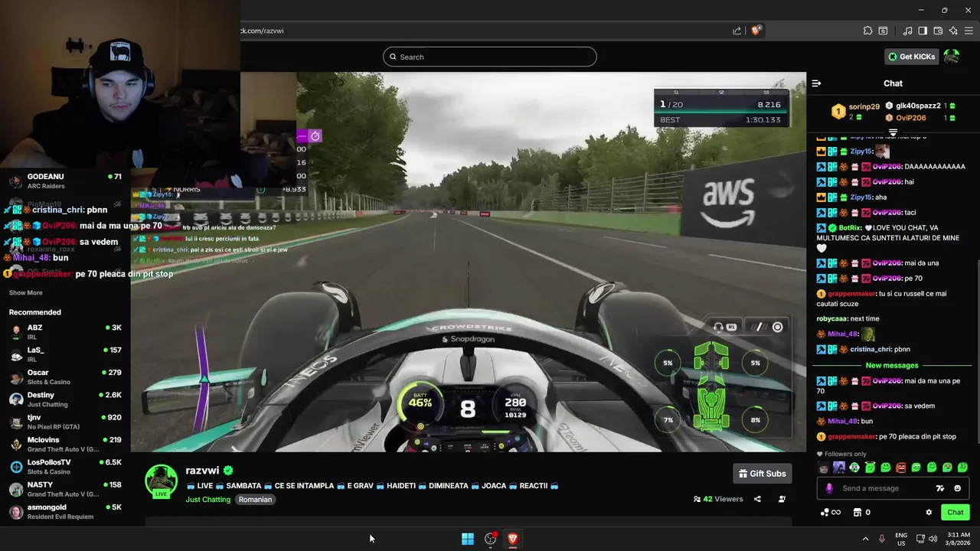
Task: Open the tjnv recommended channel
Action: (65, 422)
